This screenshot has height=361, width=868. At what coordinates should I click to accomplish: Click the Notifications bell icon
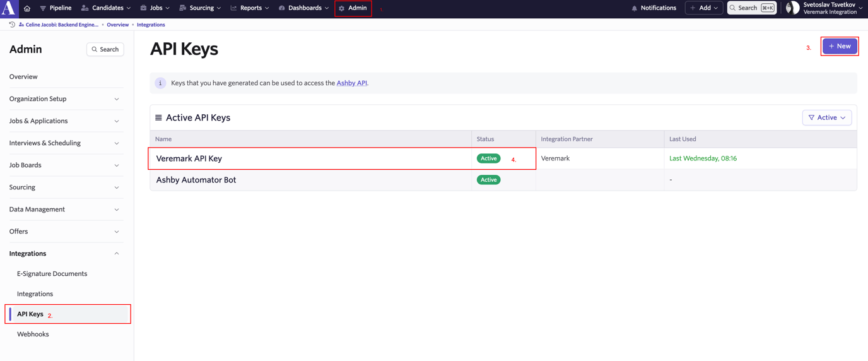click(634, 8)
